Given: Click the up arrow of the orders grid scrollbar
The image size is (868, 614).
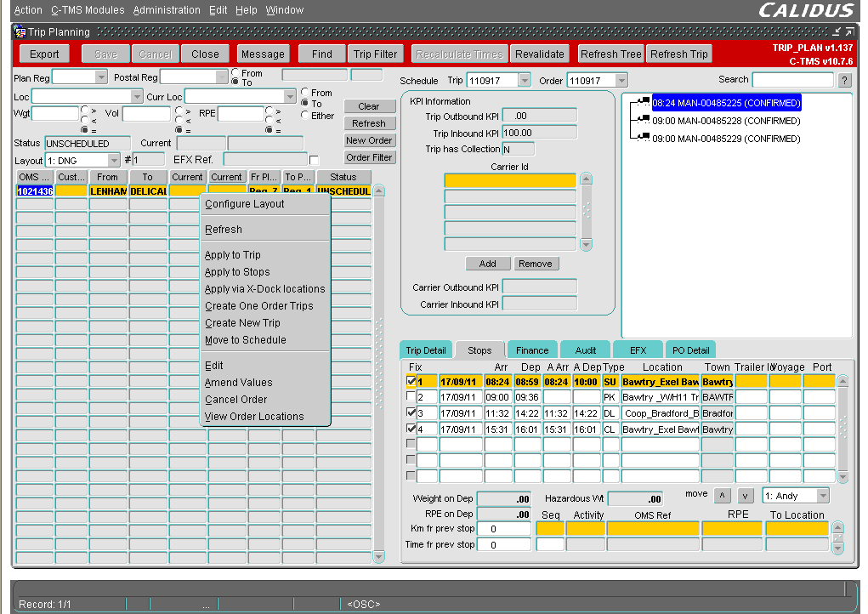Looking at the screenshot, I should (379, 191).
